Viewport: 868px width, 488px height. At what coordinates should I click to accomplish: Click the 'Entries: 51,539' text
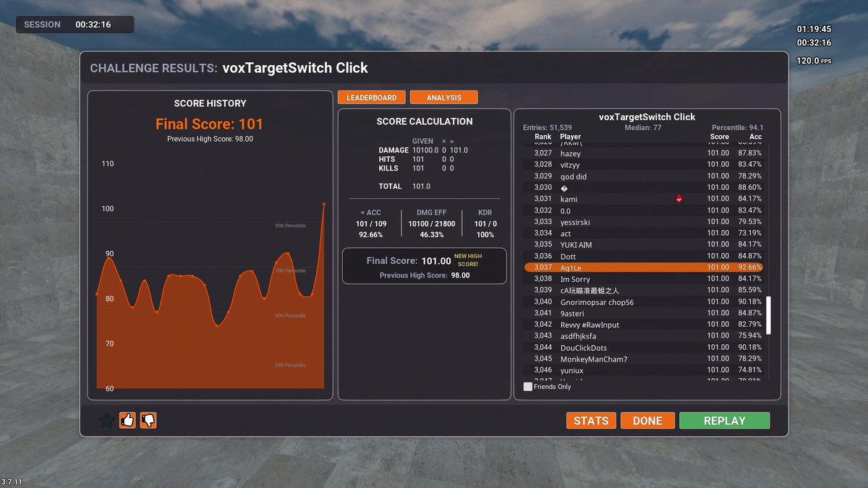(x=548, y=128)
